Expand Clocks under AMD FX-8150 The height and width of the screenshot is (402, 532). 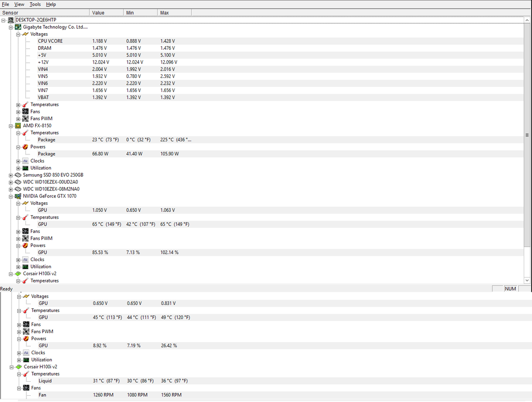(18, 161)
